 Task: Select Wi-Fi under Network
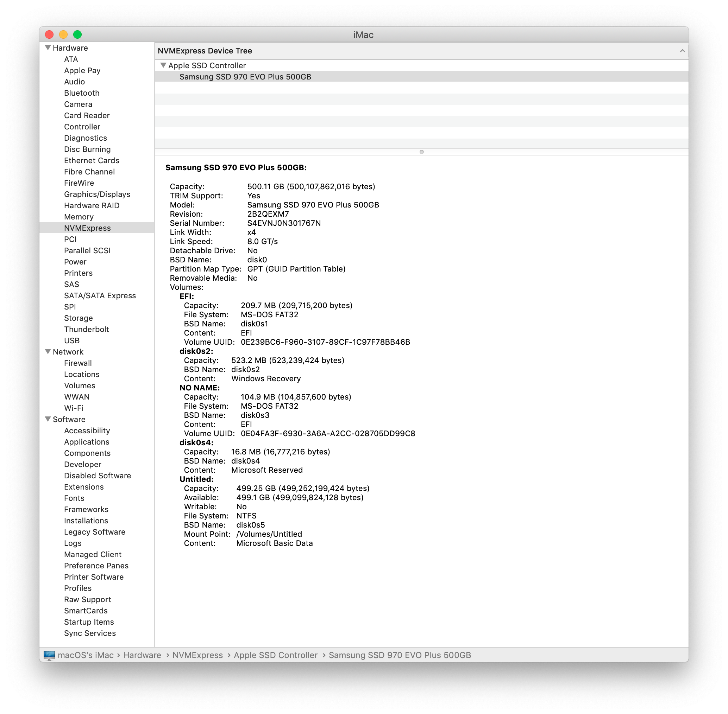[x=74, y=408]
